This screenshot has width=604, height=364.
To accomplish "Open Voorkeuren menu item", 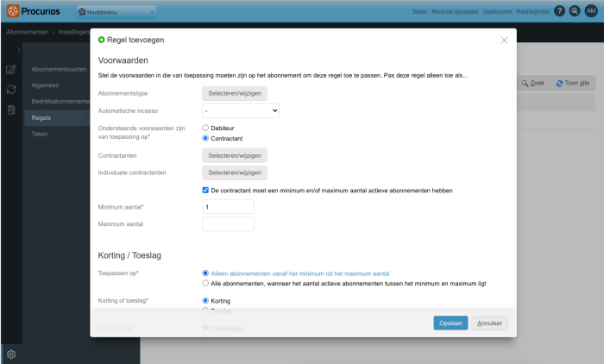I will click(x=497, y=12).
